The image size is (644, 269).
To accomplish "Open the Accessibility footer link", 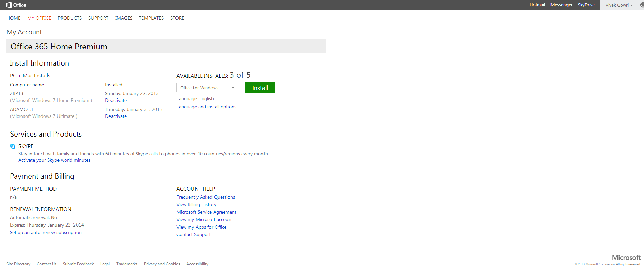I will [x=197, y=264].
